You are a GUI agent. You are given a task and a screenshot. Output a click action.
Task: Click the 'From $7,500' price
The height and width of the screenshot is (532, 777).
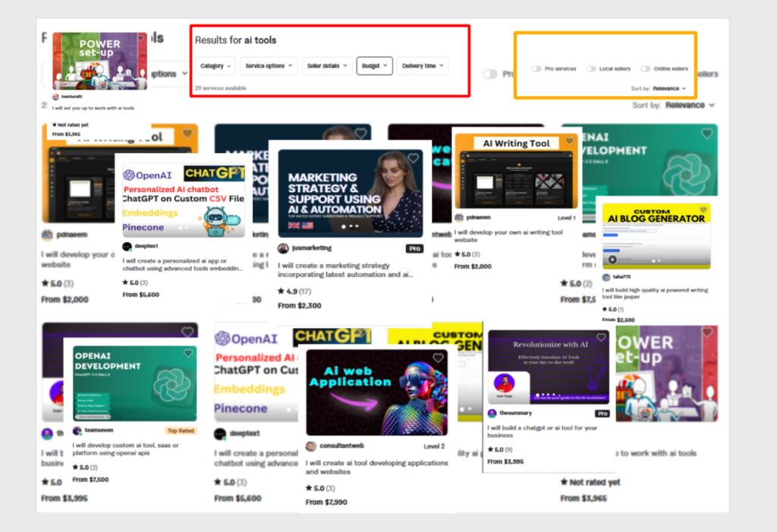(90, 480)
